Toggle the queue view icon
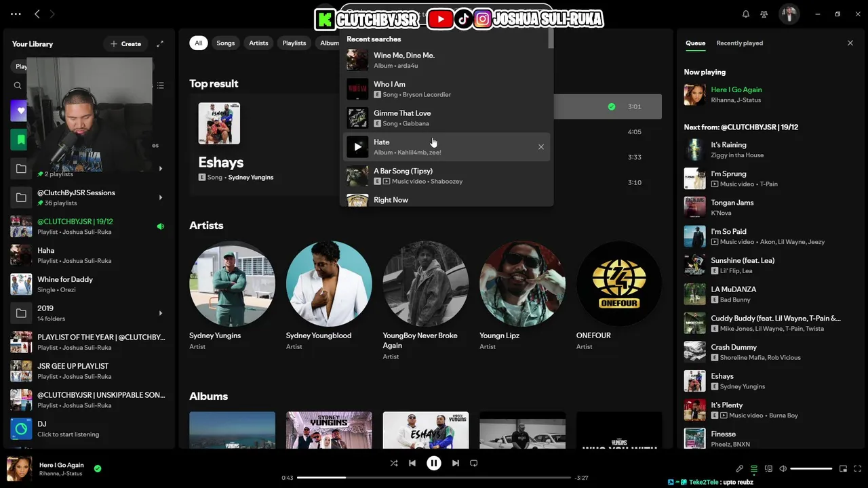 click(754, 468)
